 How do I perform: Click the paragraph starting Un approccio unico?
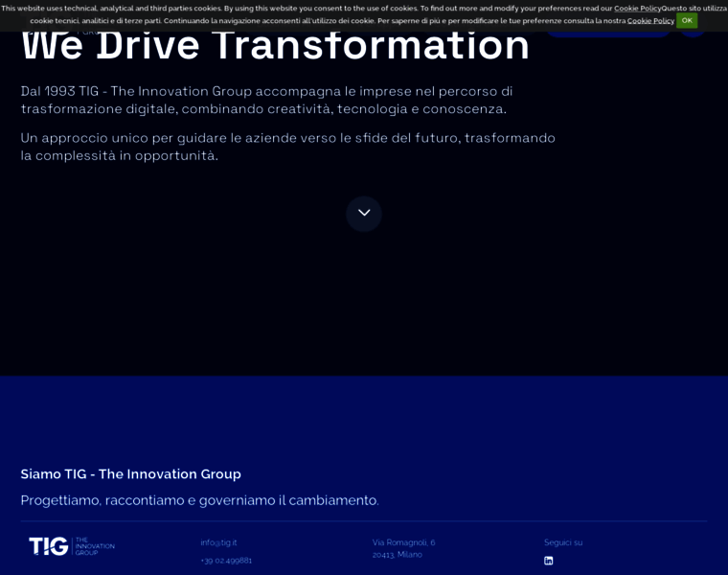[287, 147]
